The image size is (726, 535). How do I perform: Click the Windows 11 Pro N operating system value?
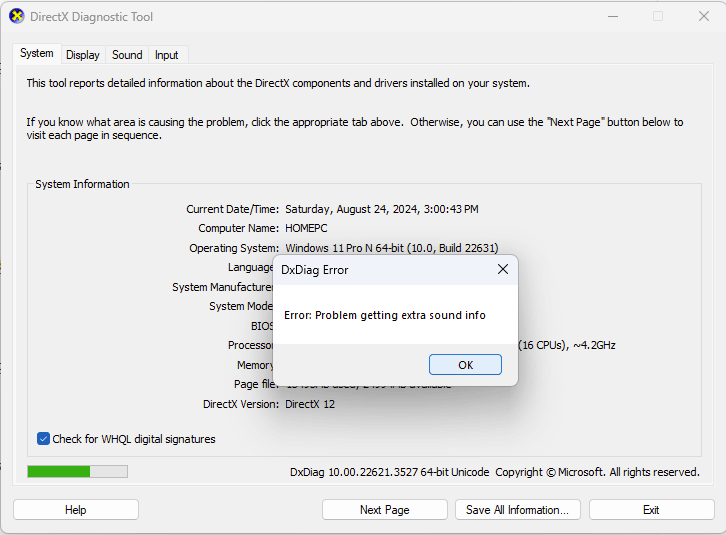coord(392,248)
